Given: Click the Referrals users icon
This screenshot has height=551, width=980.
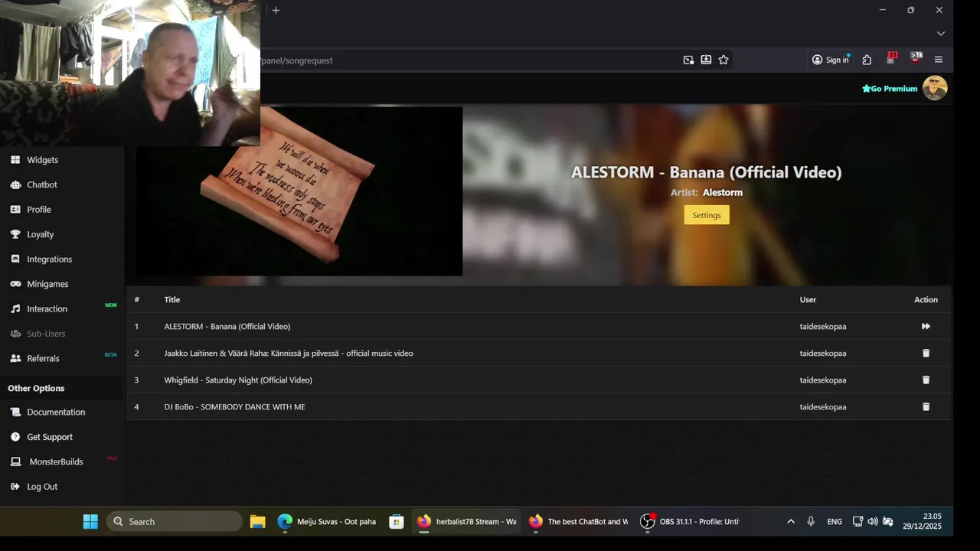Looking at the screenshot, I should click(15, 358).
